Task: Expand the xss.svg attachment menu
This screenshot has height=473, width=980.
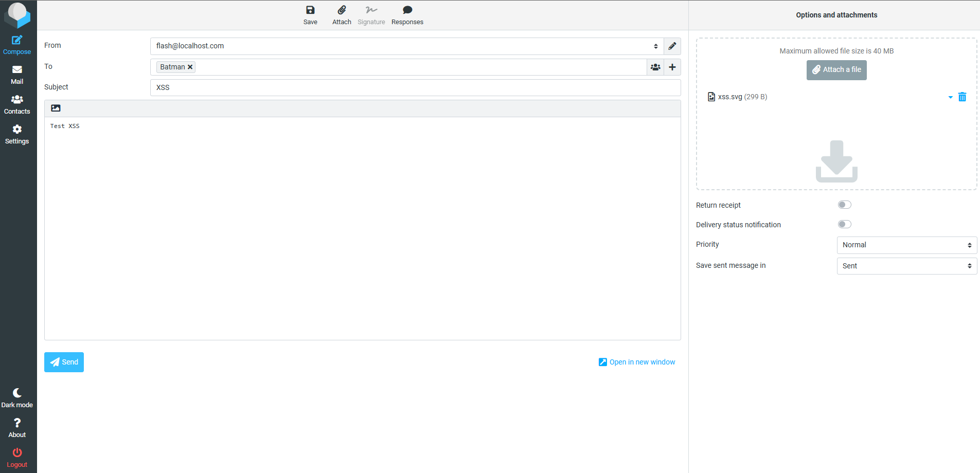Action: tap(949, 97)
